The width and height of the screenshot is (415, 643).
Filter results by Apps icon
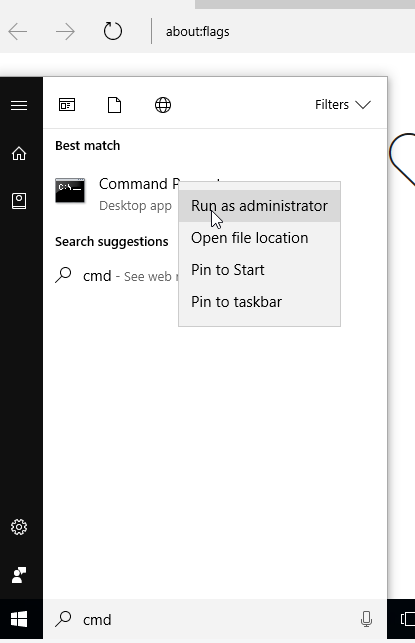coord(67,105)
